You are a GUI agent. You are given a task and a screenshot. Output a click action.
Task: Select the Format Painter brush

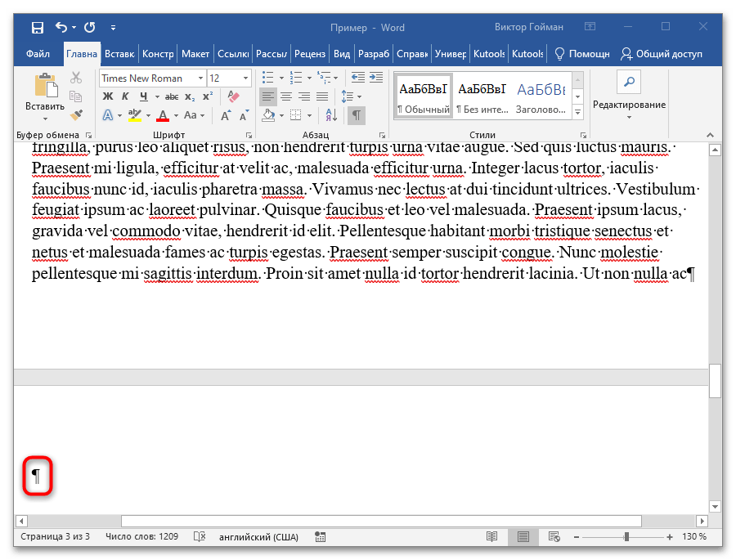click(76, 114)
